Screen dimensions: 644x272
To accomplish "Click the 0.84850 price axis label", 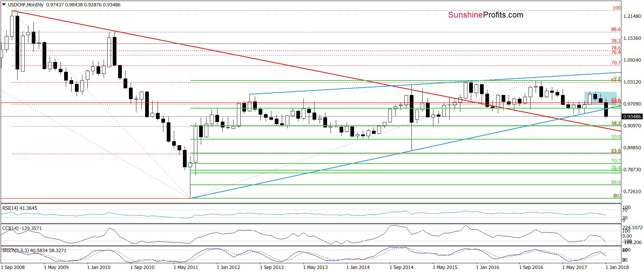I will 632,148.
